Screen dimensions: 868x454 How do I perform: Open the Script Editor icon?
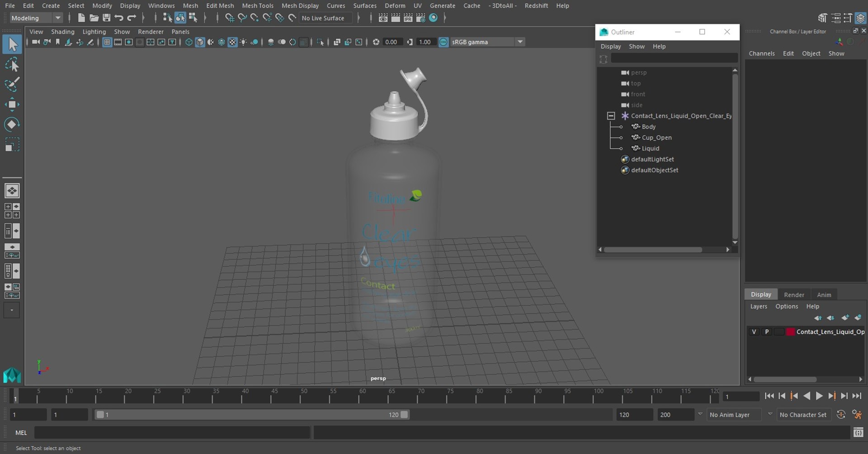click(x=858, y=433)
